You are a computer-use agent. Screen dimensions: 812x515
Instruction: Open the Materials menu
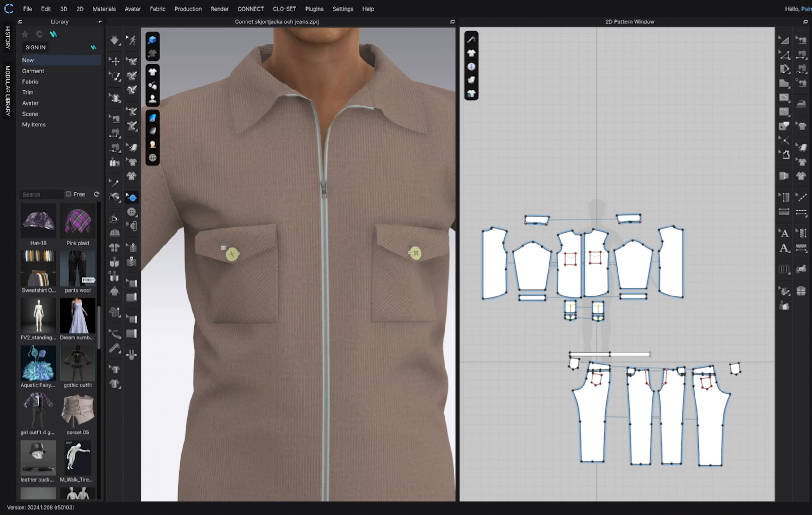coord(104,9)
